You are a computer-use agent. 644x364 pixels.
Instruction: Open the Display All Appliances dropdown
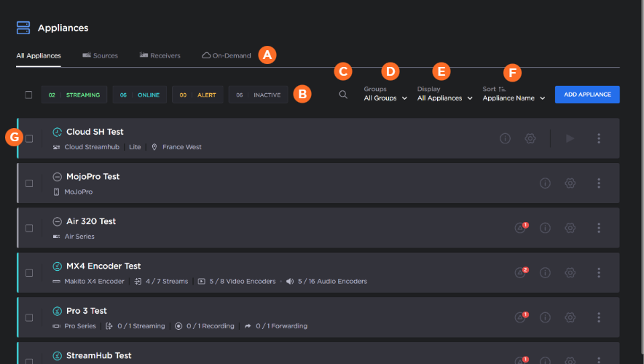click(444, 98)
